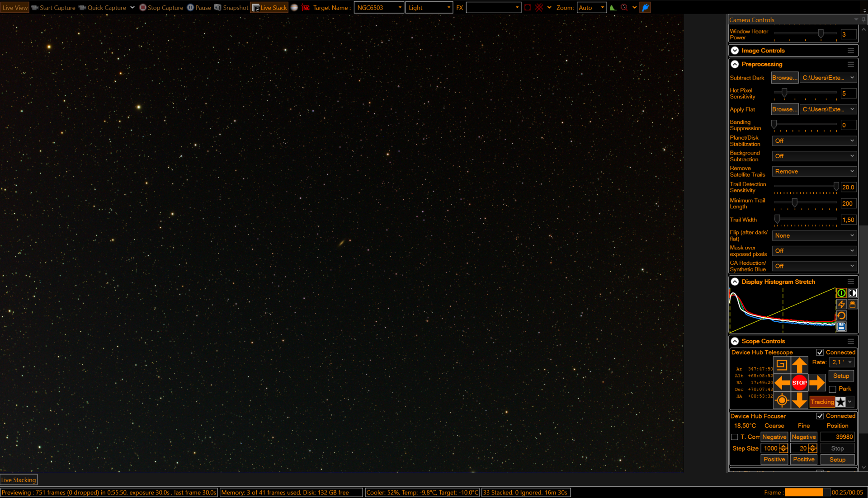Click the black-white contrast icon in histogram
This screenshot has width=868, height=498.
(853, 293)
